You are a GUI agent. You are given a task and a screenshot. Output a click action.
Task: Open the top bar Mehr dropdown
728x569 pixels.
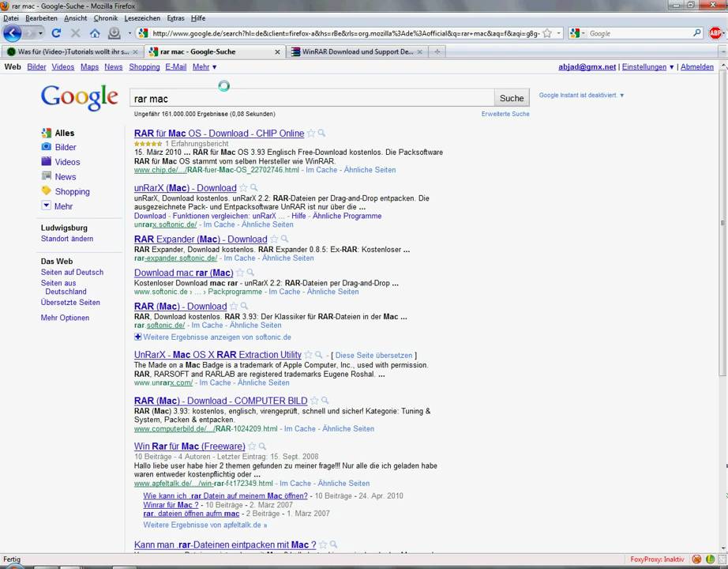pos(205,67)
